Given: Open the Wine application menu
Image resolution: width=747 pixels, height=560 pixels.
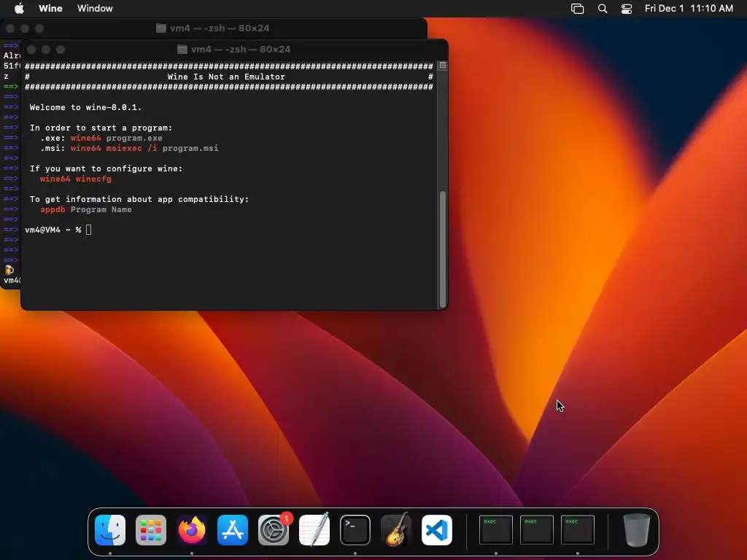Looking at the screenshot, I should [50, 8].
